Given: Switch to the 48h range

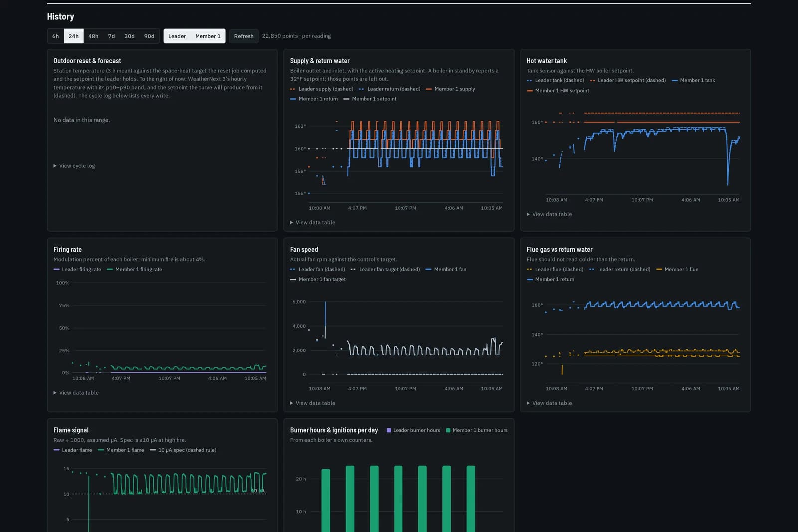Looking at the screenshot, I should tap(93, 36).
